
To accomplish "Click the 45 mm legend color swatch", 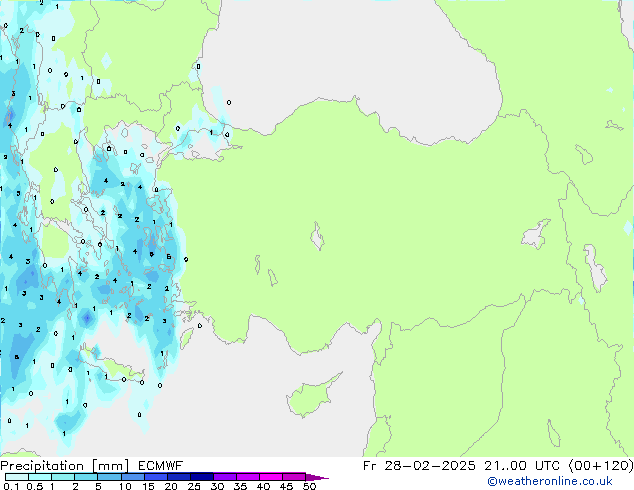I will [x=294, y=477].
